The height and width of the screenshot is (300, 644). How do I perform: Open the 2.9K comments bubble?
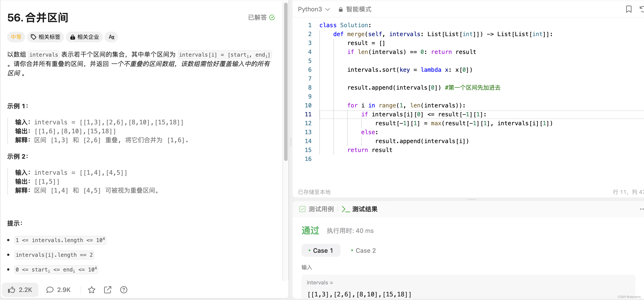click(58, 290)
